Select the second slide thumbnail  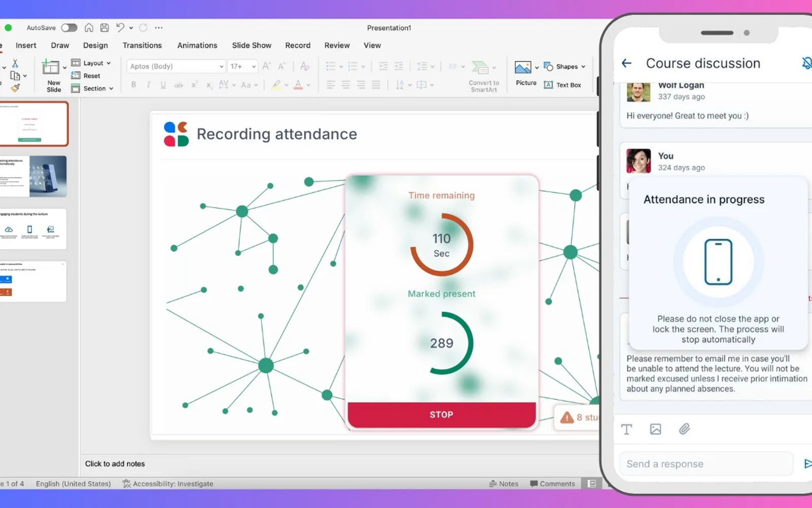tap(33, 176)
